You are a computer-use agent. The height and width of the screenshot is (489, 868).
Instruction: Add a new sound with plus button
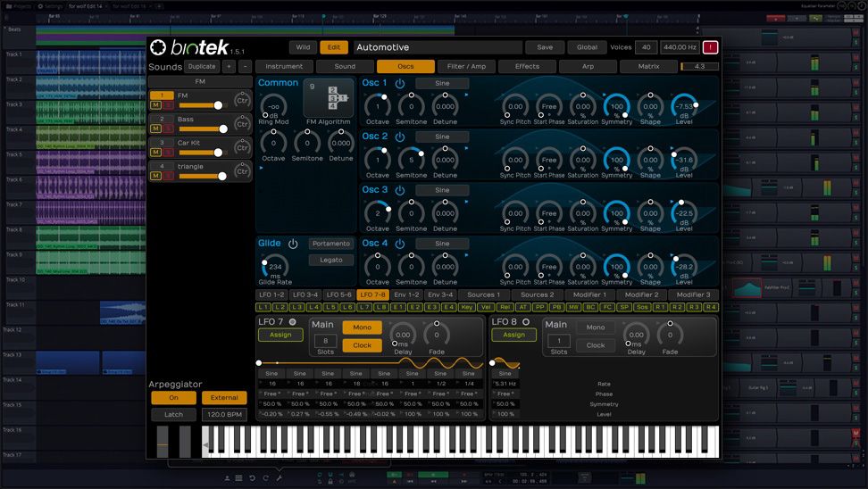pos(229,66)
